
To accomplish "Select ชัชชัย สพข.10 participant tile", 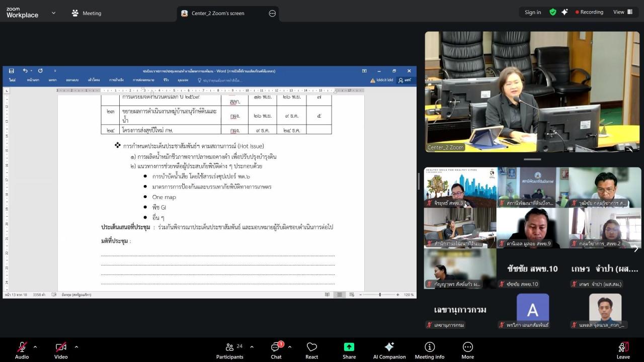I will pyautogui.click(x=532, y=269).
